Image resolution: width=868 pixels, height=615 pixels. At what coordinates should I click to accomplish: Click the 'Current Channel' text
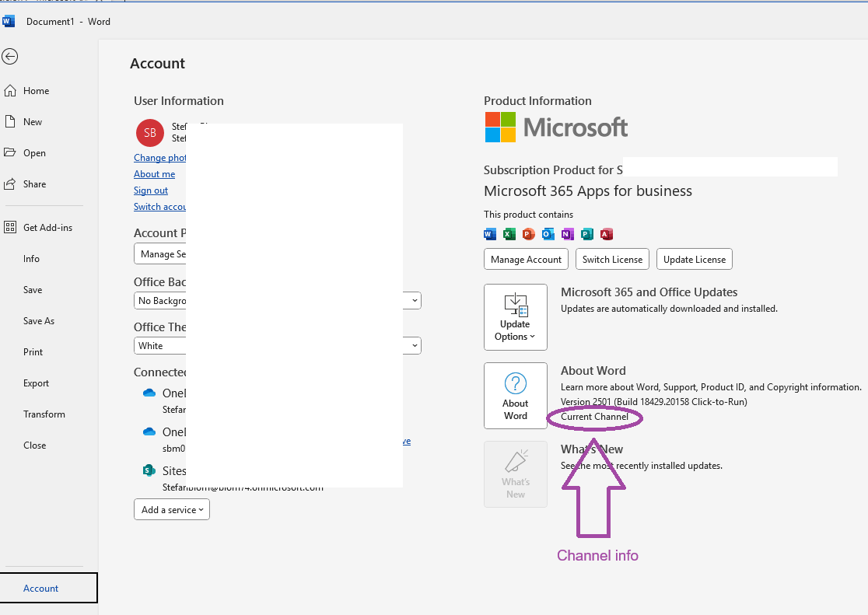click(594, 417)
